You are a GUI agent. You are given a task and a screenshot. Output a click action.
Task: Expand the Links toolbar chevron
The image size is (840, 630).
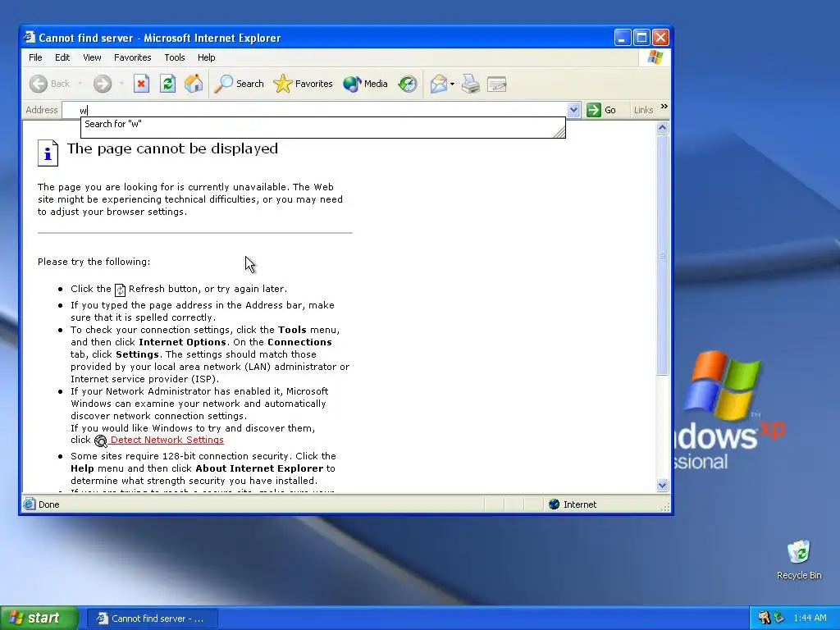[x=664, y=107]
